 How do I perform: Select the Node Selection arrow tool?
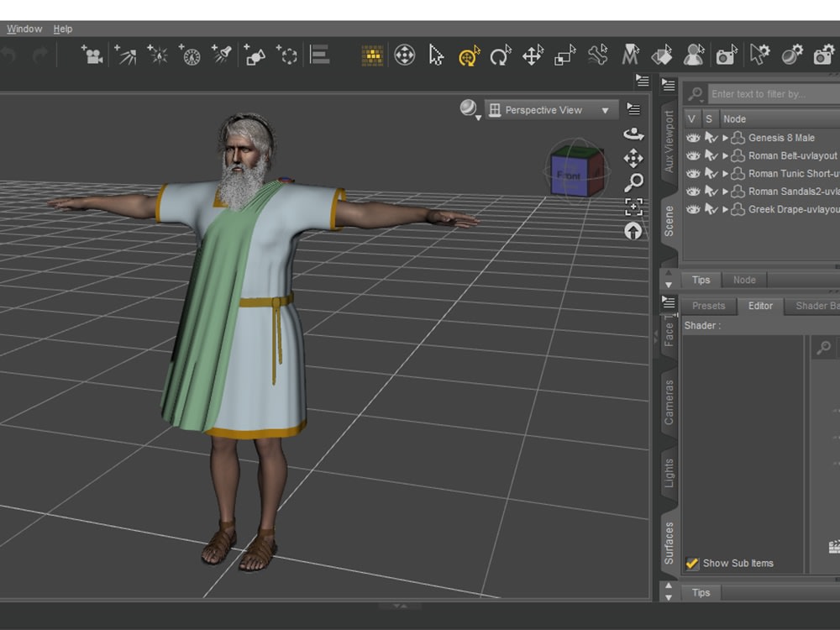tap(436, 55)
